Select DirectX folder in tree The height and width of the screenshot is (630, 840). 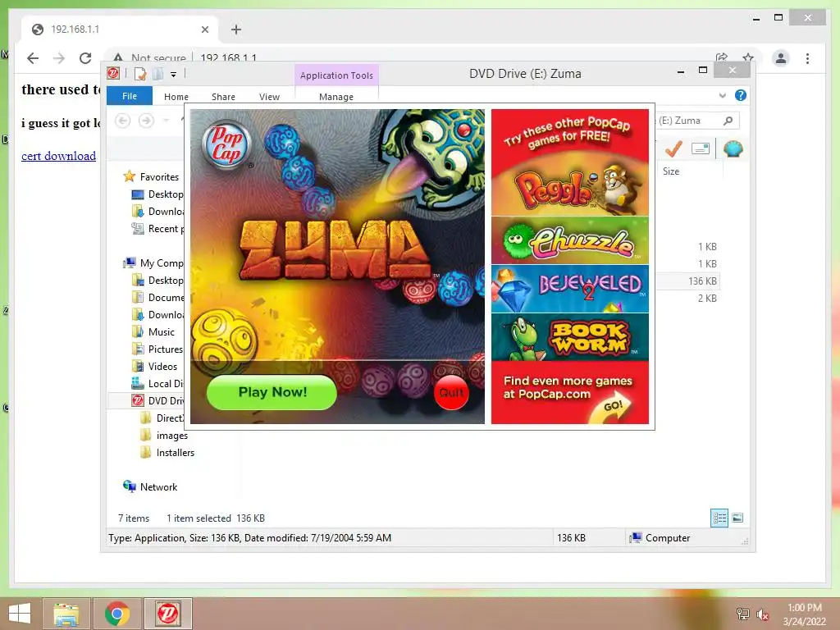[162, 418]
